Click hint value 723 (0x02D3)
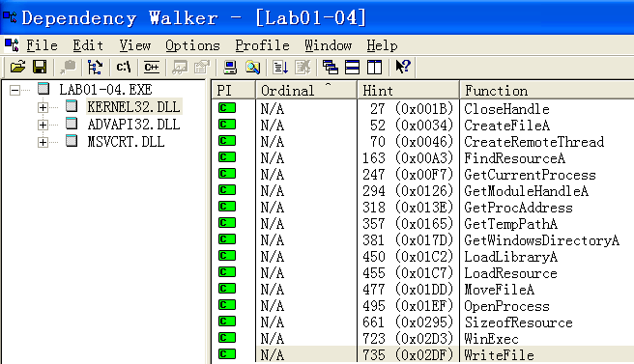Viewport: 634px width, 364px height. [408, 339]
